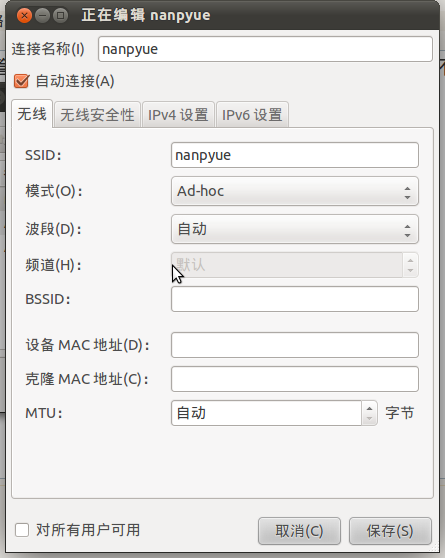This screenshot has height=558, width=445.
Task: Close the editing nanpyue window
Action: tap(24, 16)
